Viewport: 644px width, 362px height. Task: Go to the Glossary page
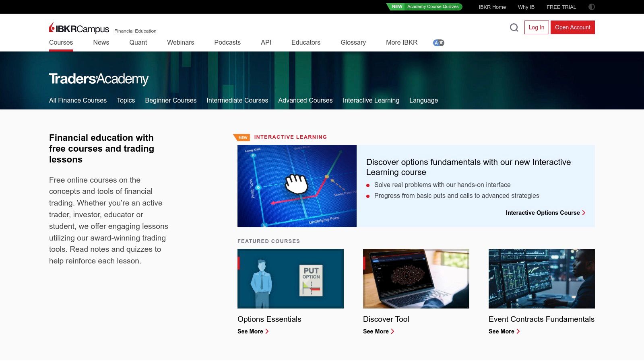353,43
